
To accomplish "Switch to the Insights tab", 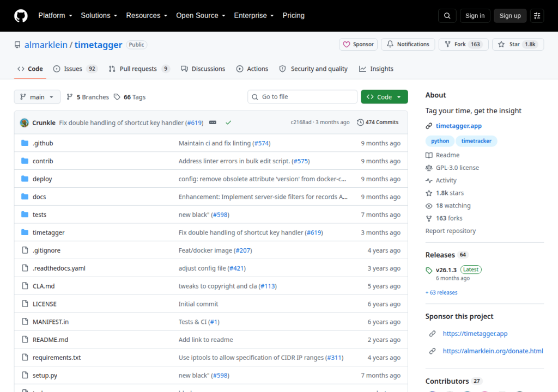I will pyautogui.click(x=376, y=69).
